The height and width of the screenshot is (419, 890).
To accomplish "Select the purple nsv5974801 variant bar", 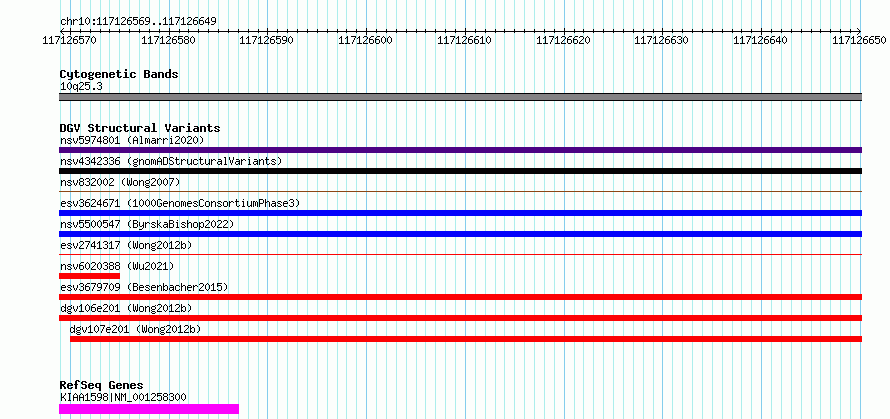I will (460, 150).
